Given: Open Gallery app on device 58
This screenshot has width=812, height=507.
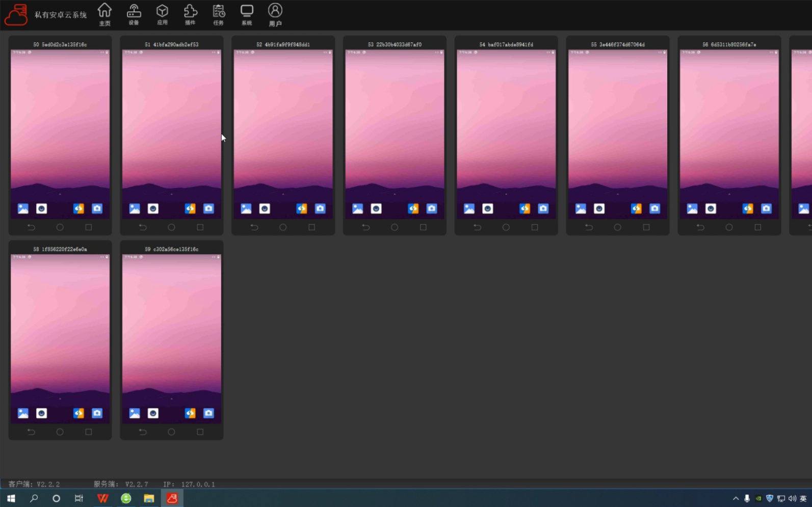Looking at the screenshot, I should (23, 413).
